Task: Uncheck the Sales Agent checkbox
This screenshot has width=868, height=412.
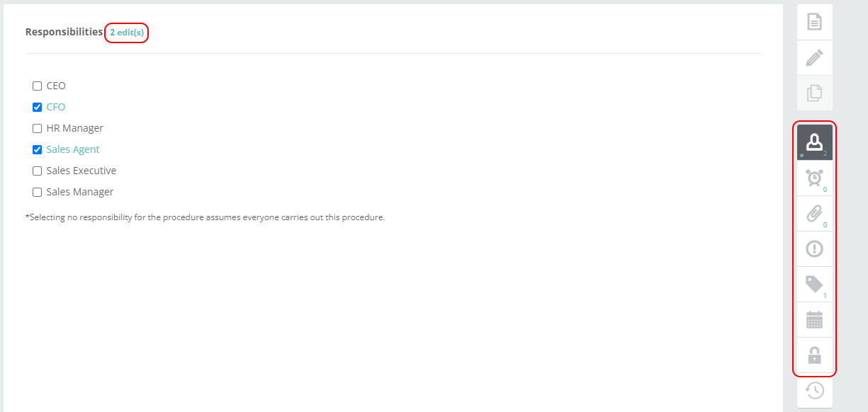Action: tap(38, 150)
